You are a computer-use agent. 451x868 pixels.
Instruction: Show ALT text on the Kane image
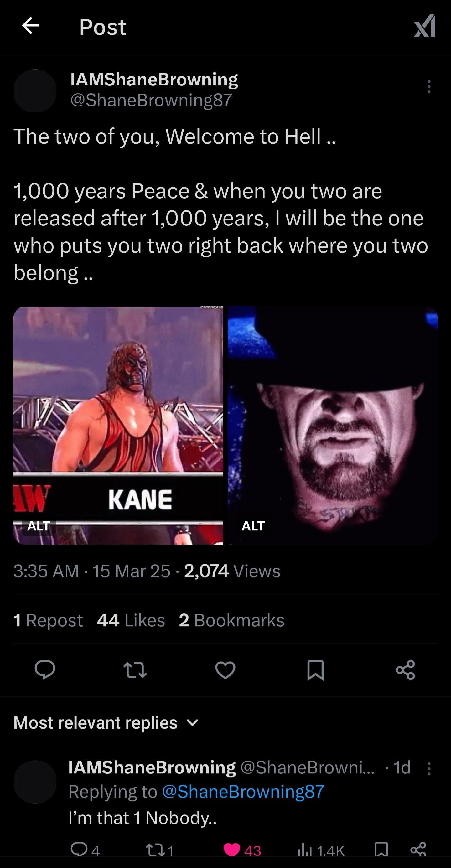39,526
